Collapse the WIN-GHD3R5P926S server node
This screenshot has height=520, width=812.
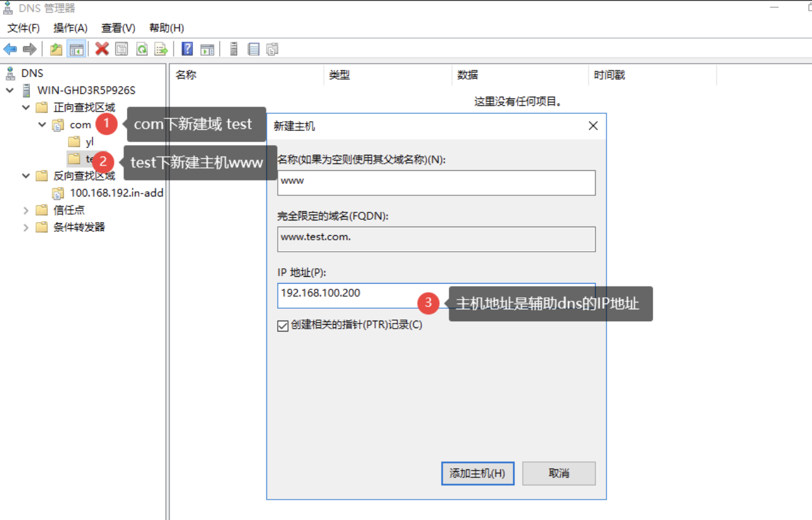[x=10, y=90]
